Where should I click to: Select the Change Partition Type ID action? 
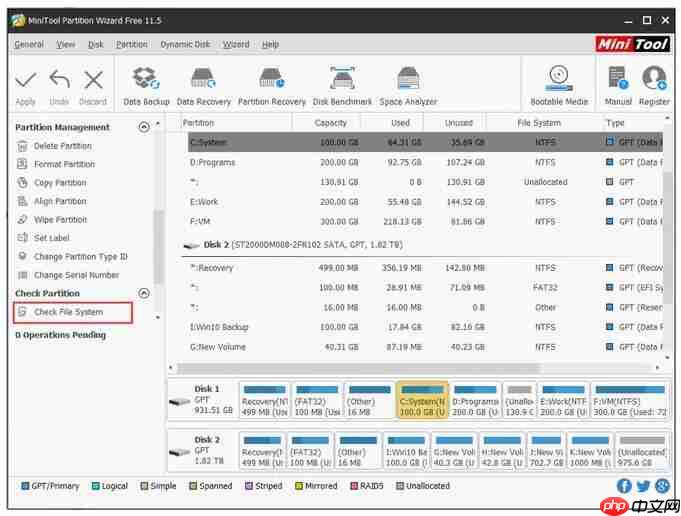pos(81,257)
